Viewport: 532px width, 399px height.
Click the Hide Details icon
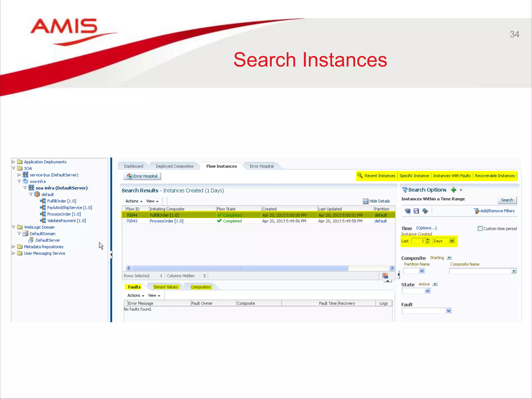click(365, 201)
